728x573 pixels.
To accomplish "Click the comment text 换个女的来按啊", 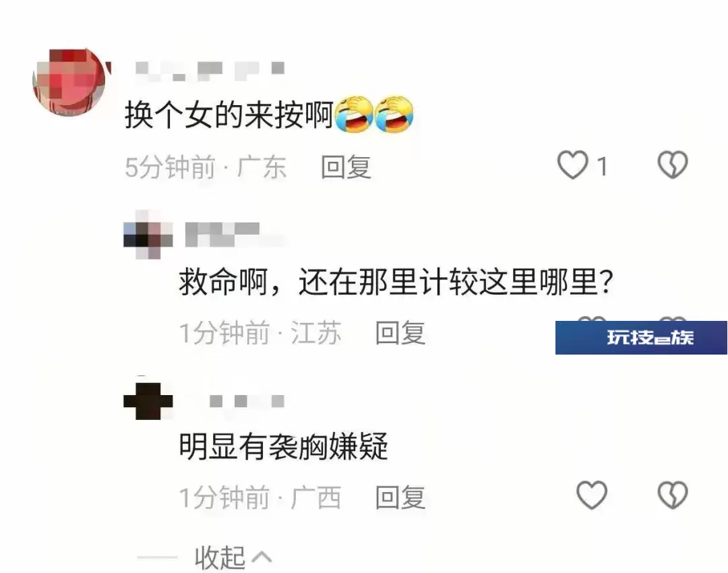I will pos(229,115).
